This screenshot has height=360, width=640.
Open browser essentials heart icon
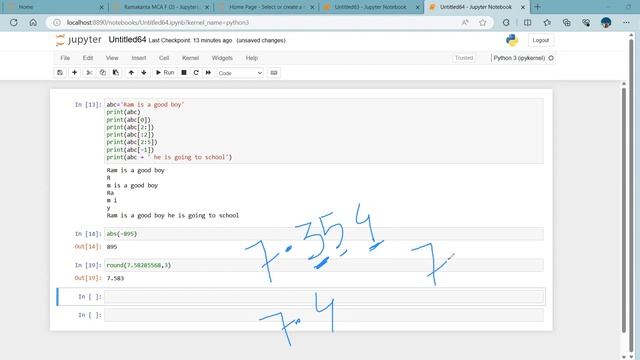tap(586, 22)
